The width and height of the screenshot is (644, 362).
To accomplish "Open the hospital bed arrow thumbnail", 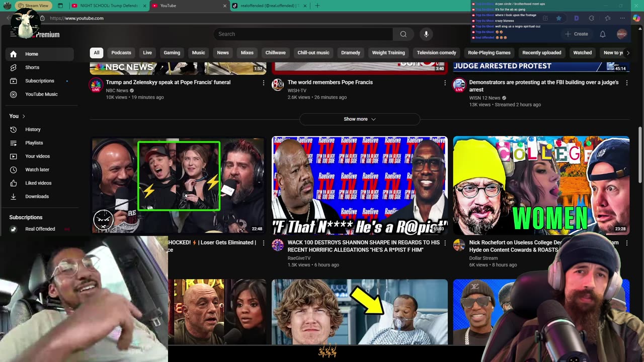I will pos(359,312).
